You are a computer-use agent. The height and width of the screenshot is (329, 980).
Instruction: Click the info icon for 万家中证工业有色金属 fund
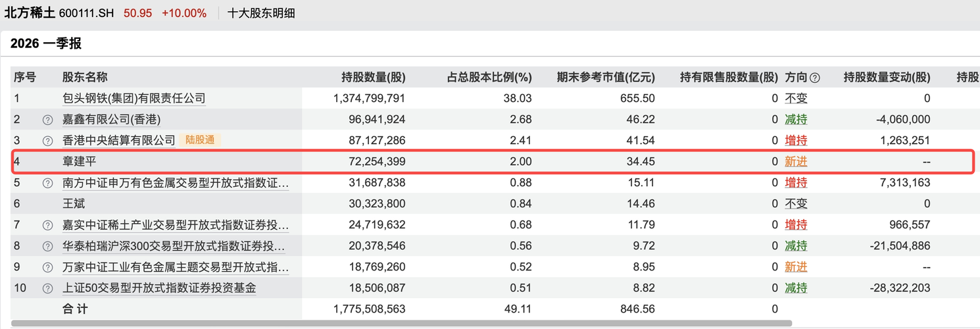pyautogui.click(x=47, y=267)
